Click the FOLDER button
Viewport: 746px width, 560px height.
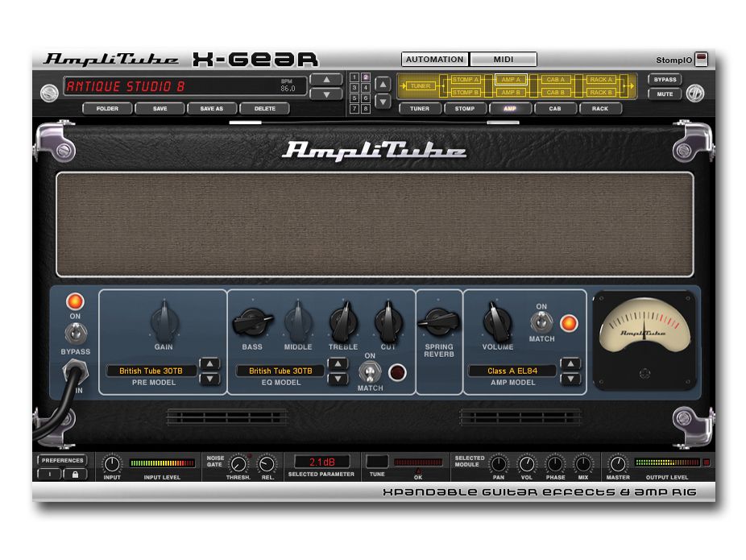click(x=107, y=109)
